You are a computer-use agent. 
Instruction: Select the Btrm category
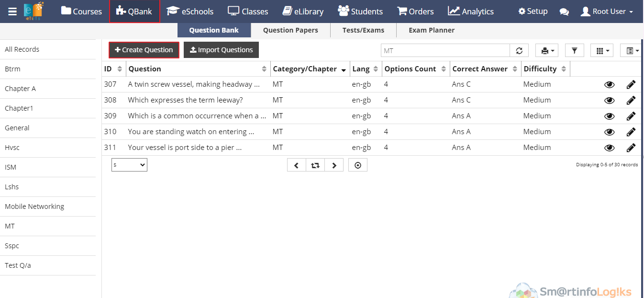click(x=48, y=69)
